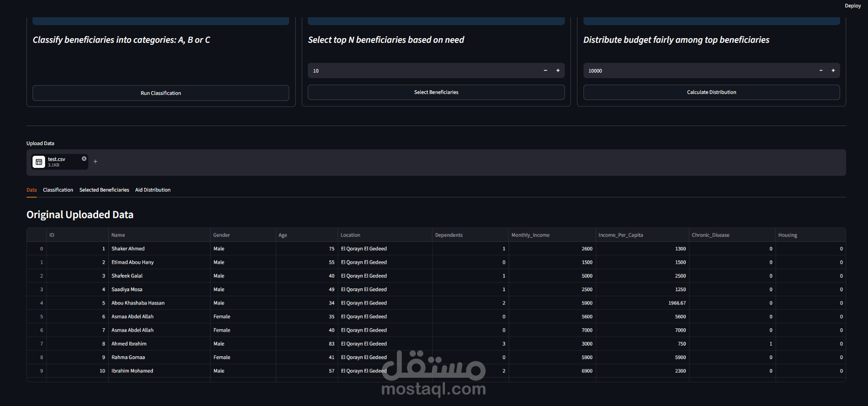The image size is (868, 406).
Task: Select the Shaker Ahmed name cell
Action: coord(159,248)
